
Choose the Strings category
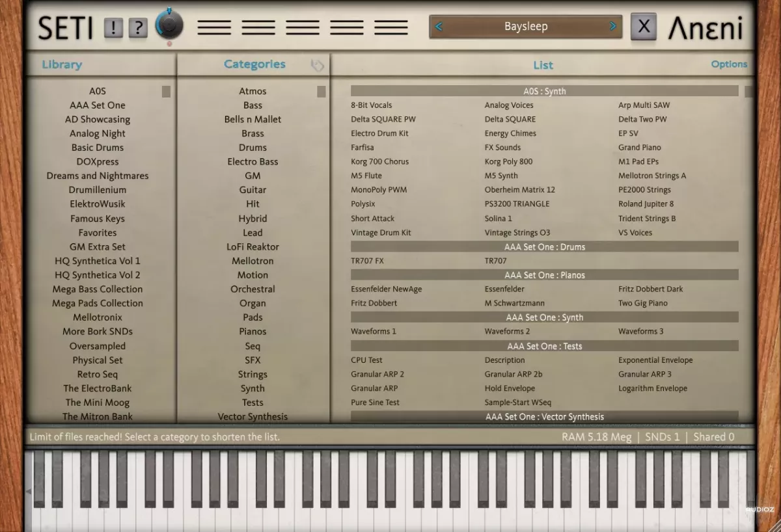(253, 375)
